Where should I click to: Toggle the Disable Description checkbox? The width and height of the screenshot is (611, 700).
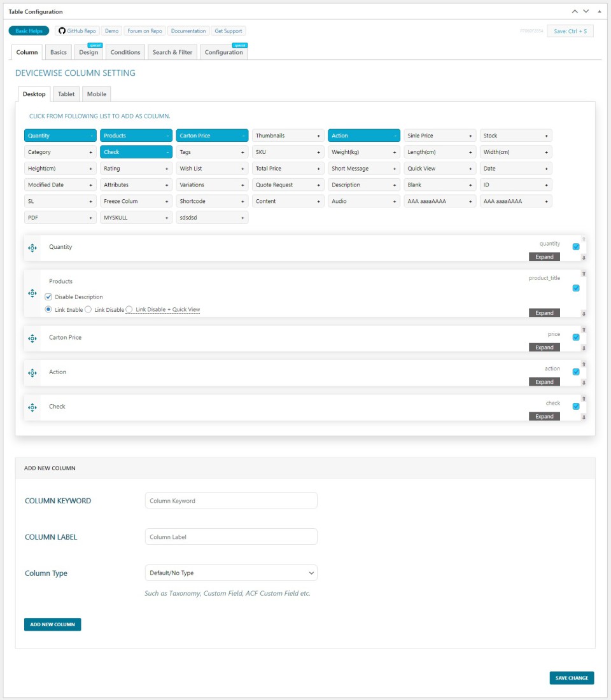[x=48, y=297]
